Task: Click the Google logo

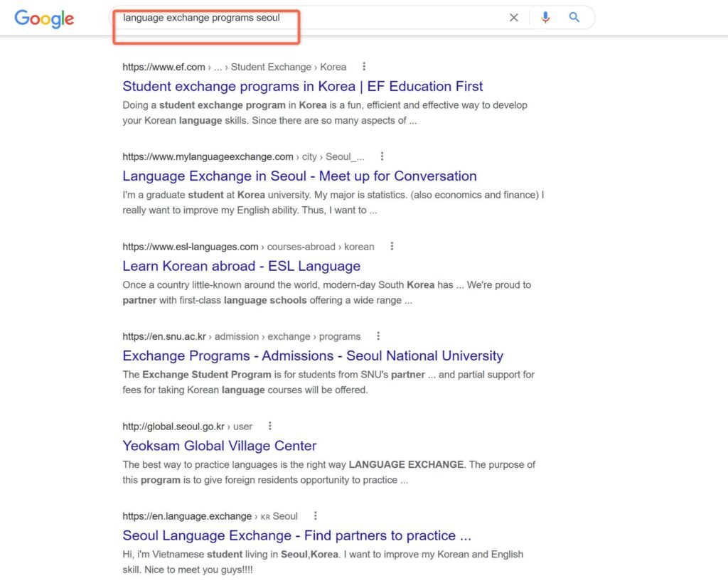Action: click(x=44, y=18)
